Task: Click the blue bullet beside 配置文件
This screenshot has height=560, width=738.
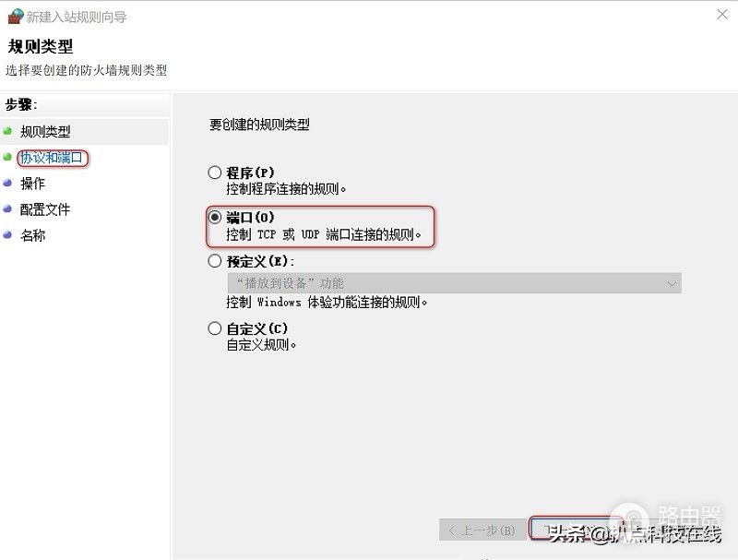Action: point(7,209)
